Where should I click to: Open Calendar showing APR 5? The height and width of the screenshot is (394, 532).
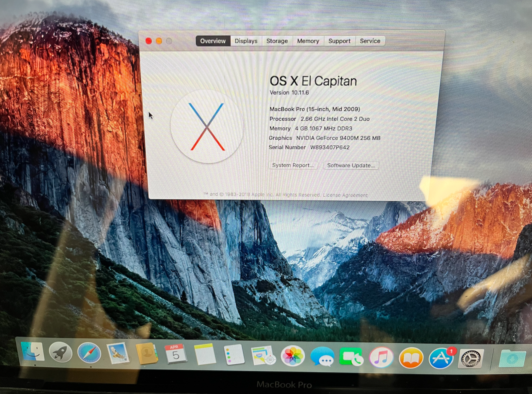pos(176,354)
